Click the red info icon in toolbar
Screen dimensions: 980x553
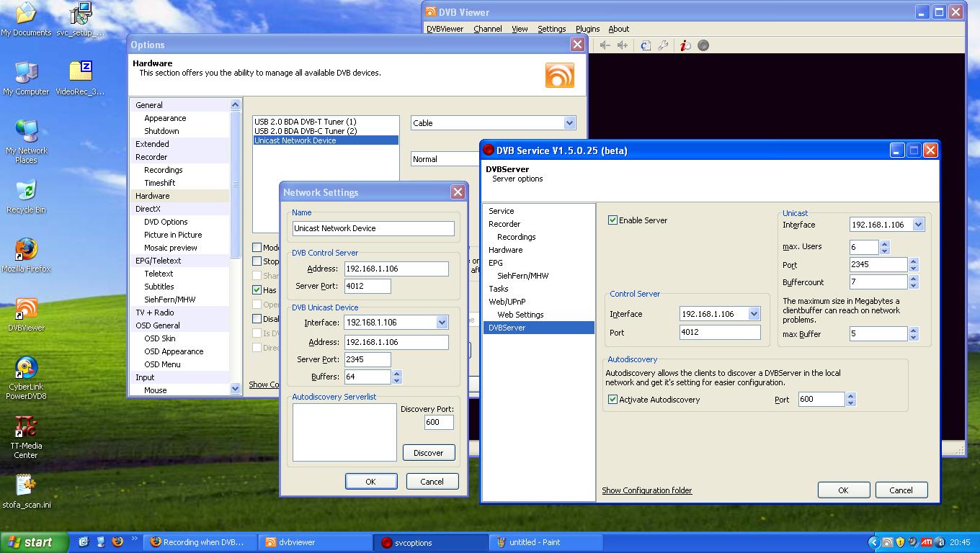point(685,45)
